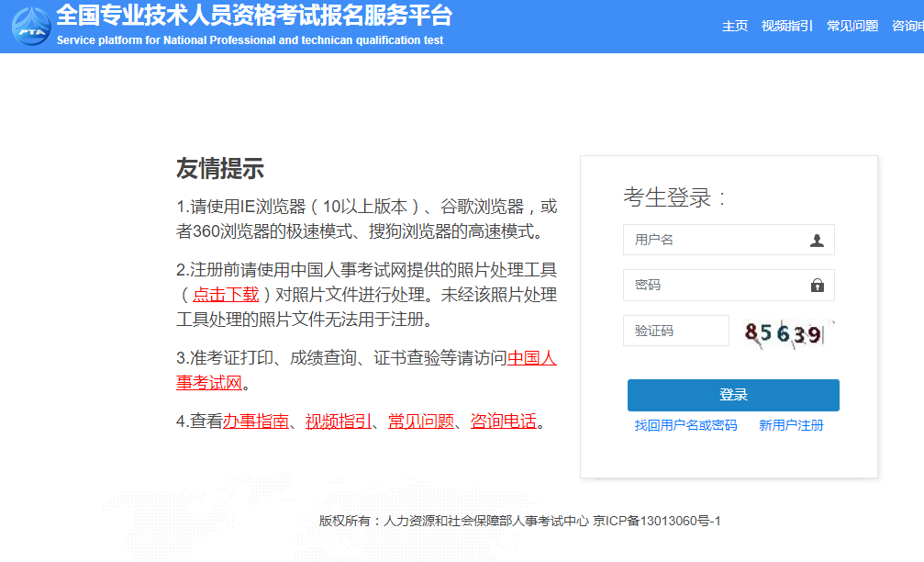The width and height of the screenshot is (924, 562).
Task: Click the red 点击下载 link
Action: pos(226,295)
